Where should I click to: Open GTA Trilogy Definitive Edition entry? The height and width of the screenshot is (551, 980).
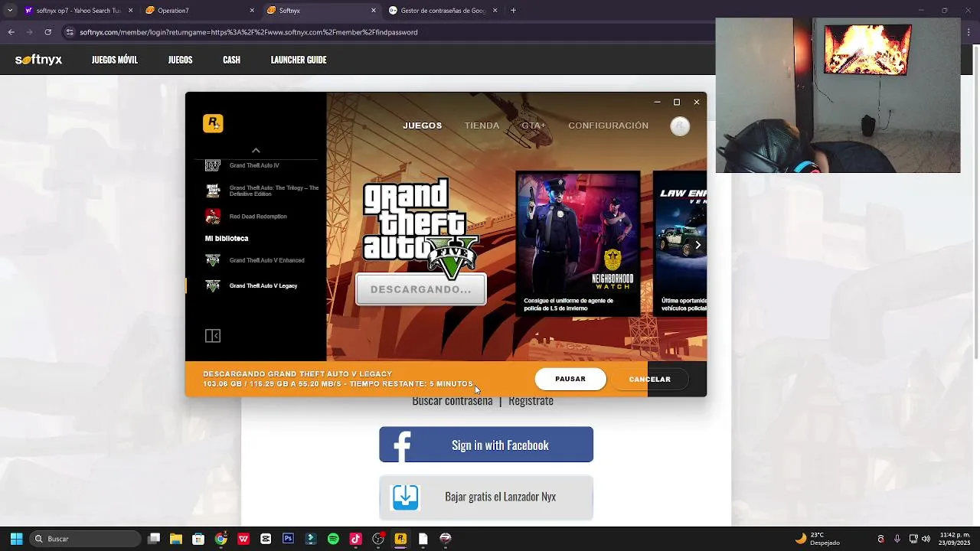[263, 191]
